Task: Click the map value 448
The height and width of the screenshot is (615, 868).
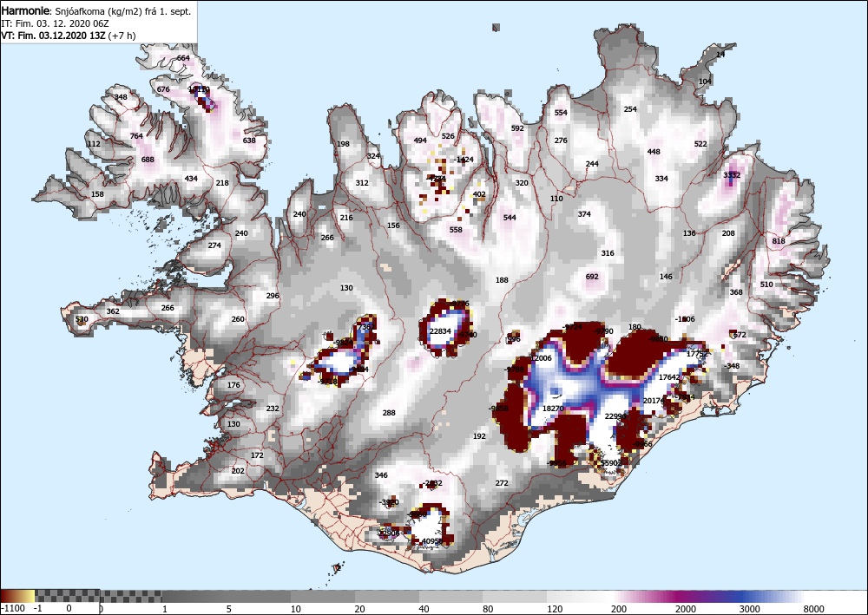Action: (654, 152)
